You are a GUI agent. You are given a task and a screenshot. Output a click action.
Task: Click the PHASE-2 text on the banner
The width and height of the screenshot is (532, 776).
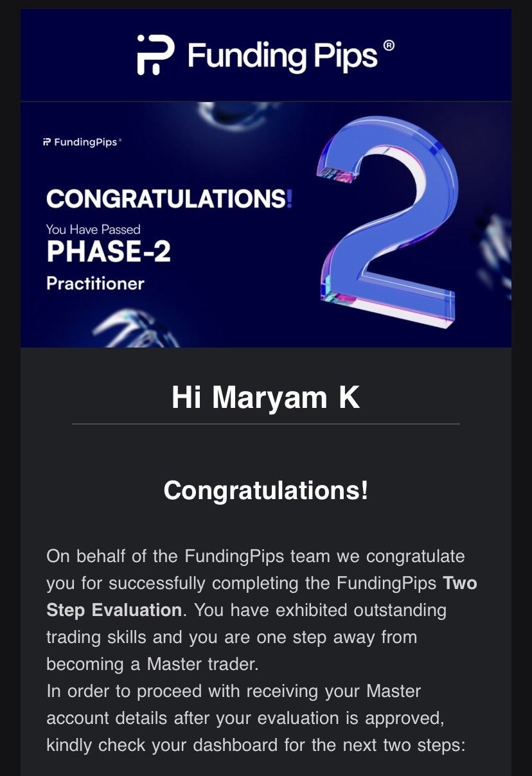coord(109,252)
